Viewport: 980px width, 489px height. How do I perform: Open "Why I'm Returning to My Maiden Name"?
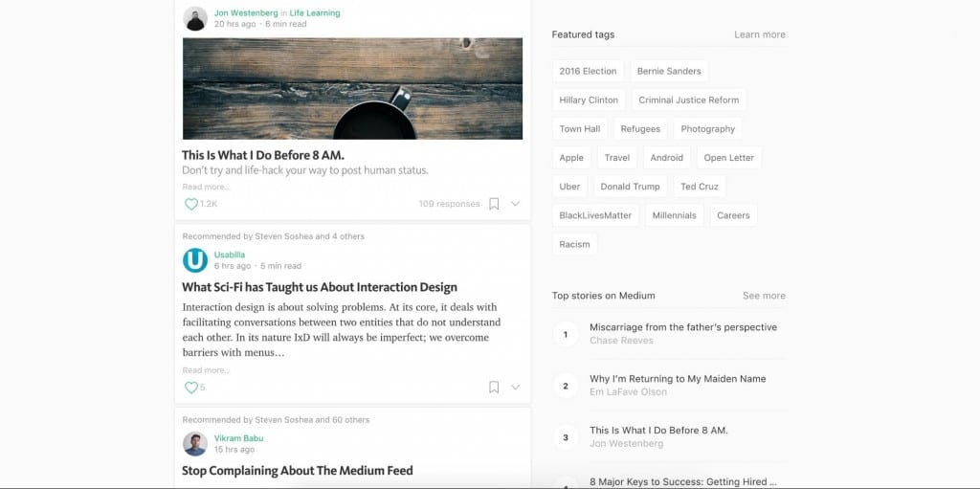coord(678,378)
